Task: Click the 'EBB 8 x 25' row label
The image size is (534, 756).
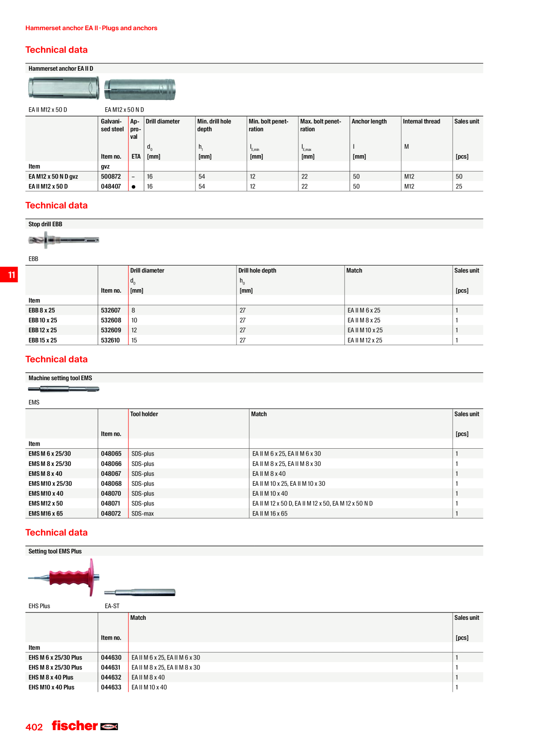Action: (x=42, y=310)
